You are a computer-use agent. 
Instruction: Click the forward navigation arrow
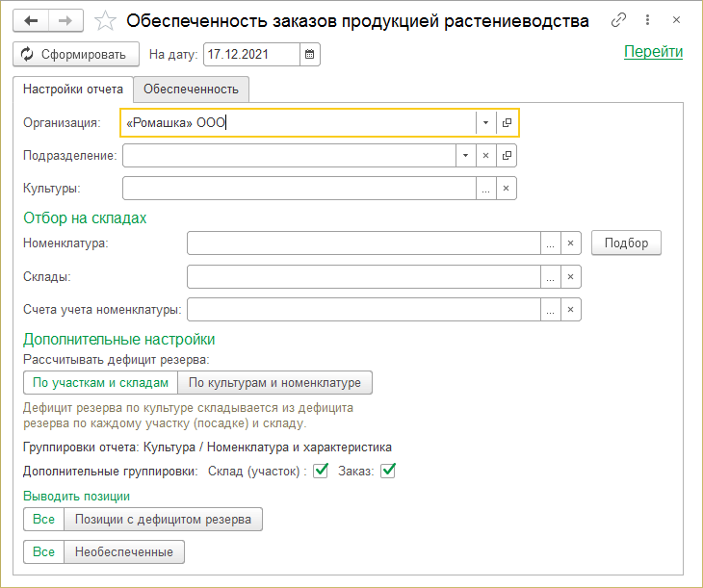click(65, 20)
